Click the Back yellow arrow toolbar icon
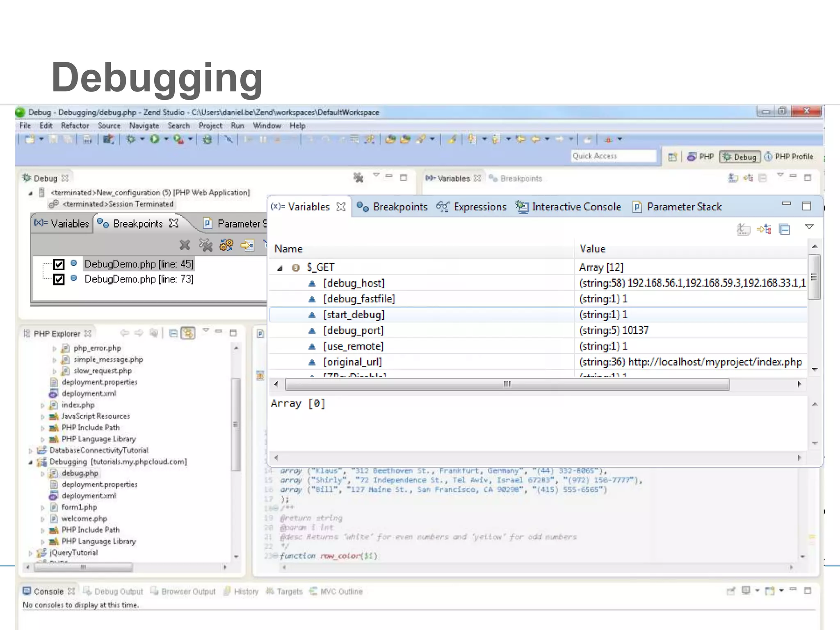Viewport: 840px width, 630px height. pyautogui.click(x=536, y=139)
